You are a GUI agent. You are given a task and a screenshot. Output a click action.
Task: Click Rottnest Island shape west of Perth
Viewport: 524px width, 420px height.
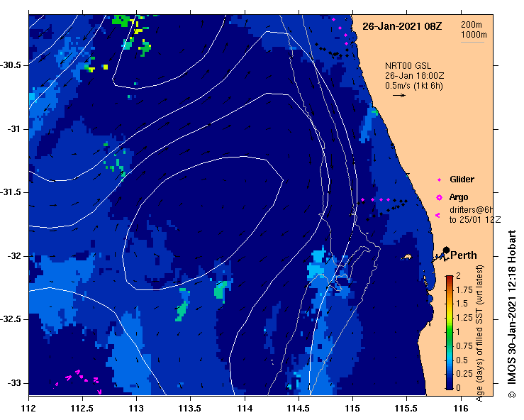tap(406, 257)
